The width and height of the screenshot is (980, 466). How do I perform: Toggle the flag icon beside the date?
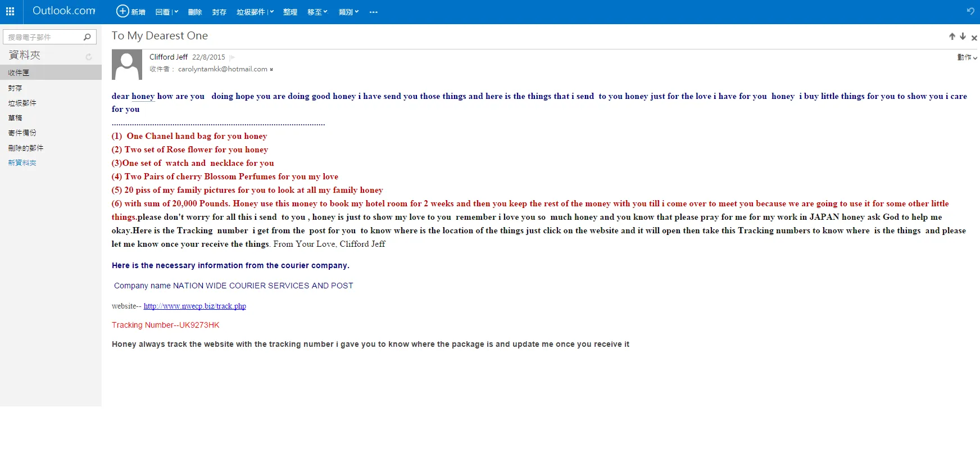[x=232, y=57]
